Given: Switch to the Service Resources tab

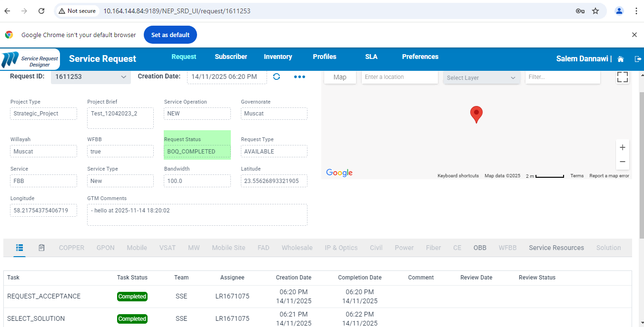Looking at the screenshot, I should pyautogui.click(x=556, y=248).
